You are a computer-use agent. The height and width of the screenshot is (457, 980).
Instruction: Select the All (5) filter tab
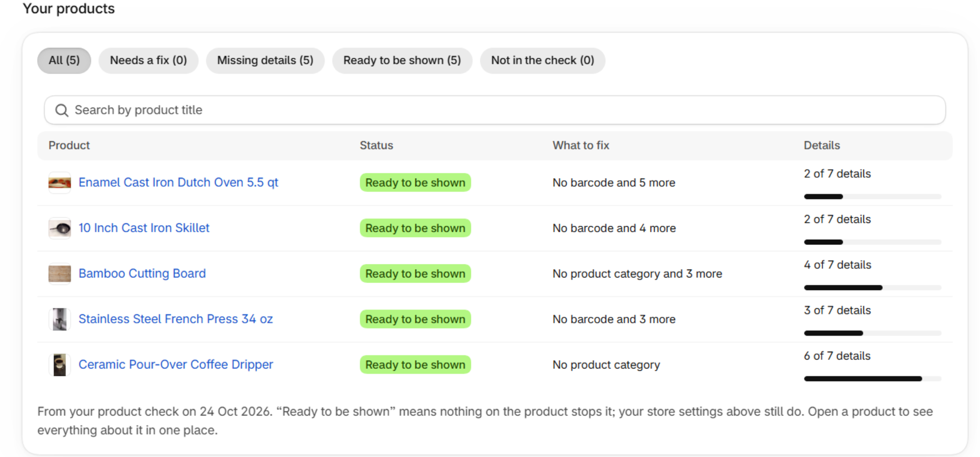coord(64,61)
